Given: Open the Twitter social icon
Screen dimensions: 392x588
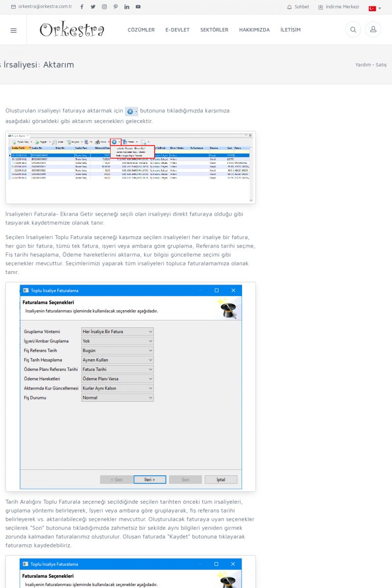Looking at the screenshot, I should pos(93,7).
